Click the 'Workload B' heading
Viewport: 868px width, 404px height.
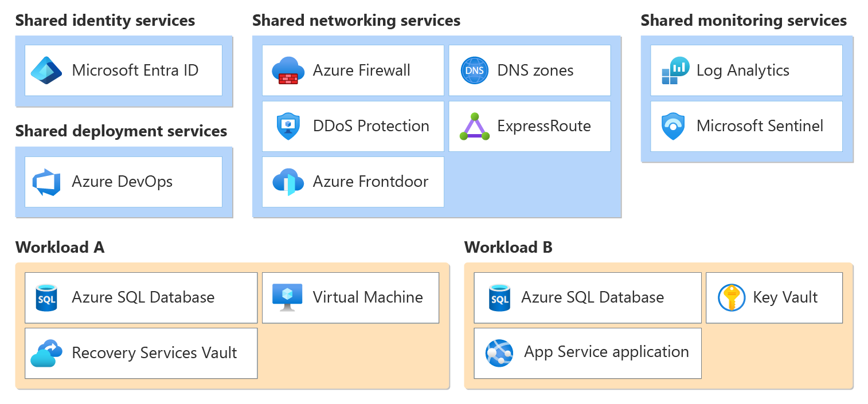(x=509, y=248)
